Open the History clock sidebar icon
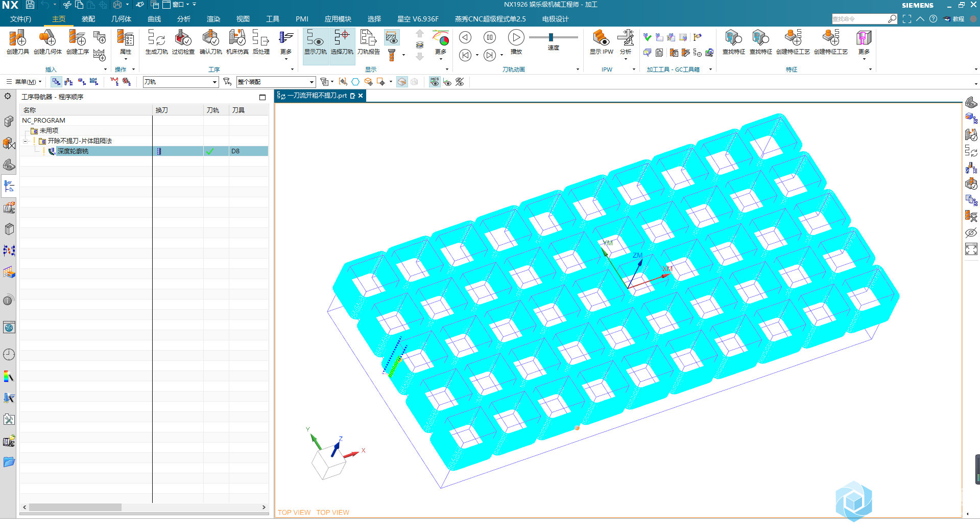This screenshot has width=980, height=529. click(9, 354)
